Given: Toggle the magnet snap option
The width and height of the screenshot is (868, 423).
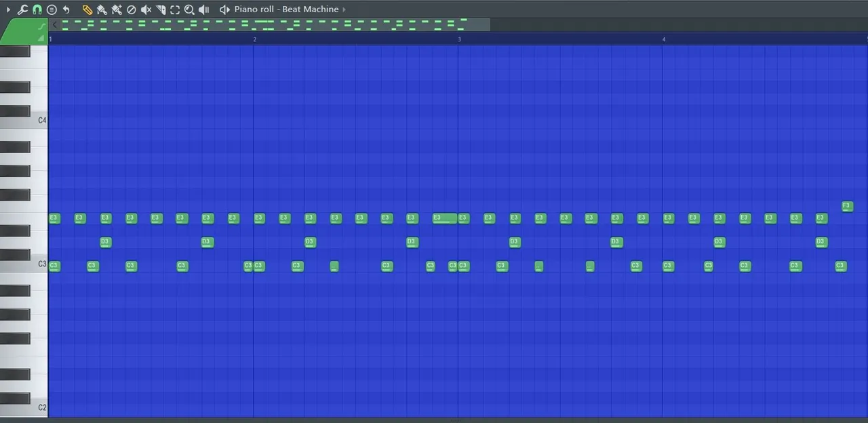Looking at the screenshot, I should tap(37, 9).
